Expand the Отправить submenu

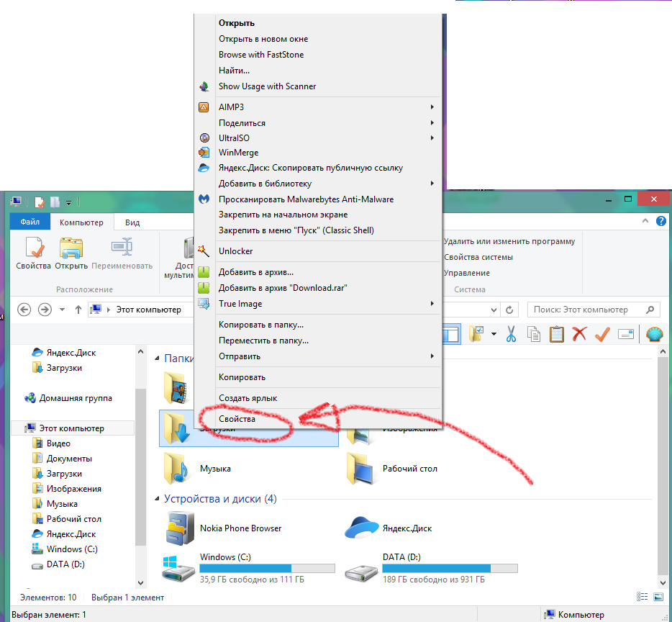tap(432, 356)
